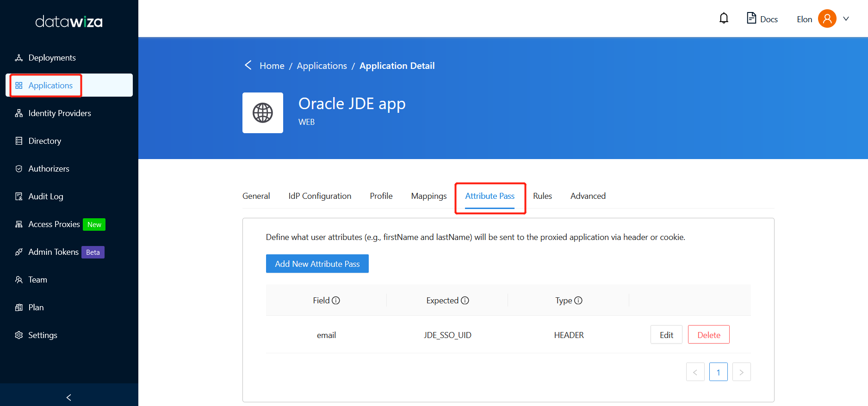Screen dimensions: 868x406
Task: Switch to the Mappings tab
Action: [429, 196]
